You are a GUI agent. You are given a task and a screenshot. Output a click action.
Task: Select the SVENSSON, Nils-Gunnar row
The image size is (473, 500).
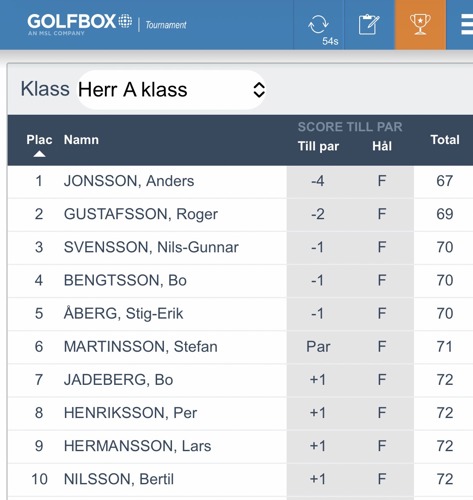[x=240, y=247]
